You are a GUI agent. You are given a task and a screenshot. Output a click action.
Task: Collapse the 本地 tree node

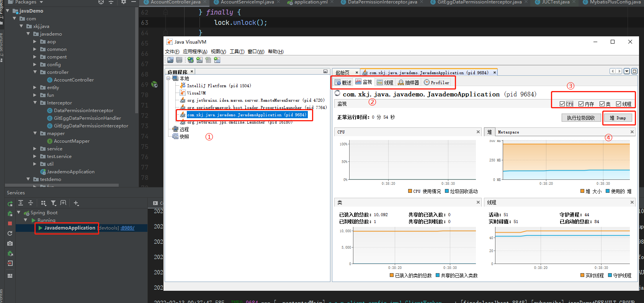coord(168,78)
